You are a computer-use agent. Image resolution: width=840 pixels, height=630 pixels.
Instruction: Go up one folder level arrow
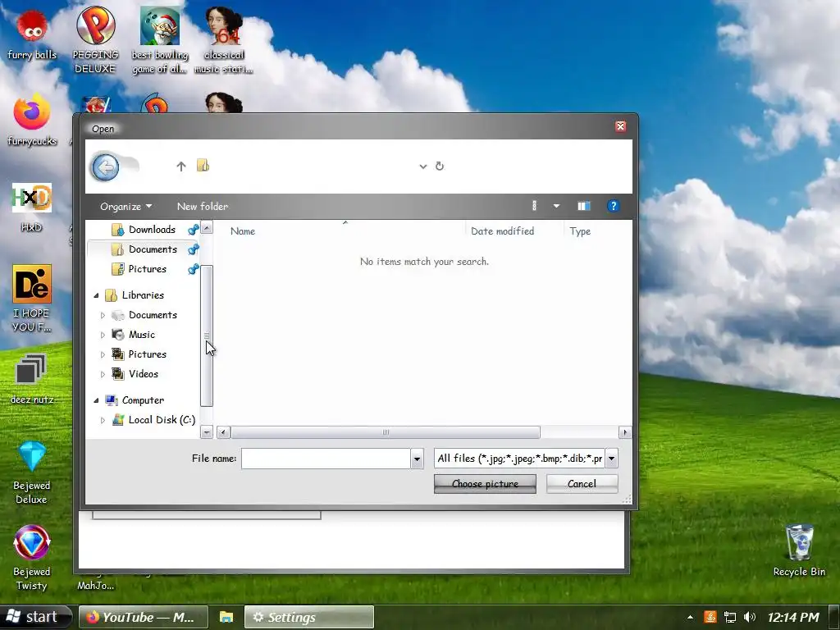181,166
